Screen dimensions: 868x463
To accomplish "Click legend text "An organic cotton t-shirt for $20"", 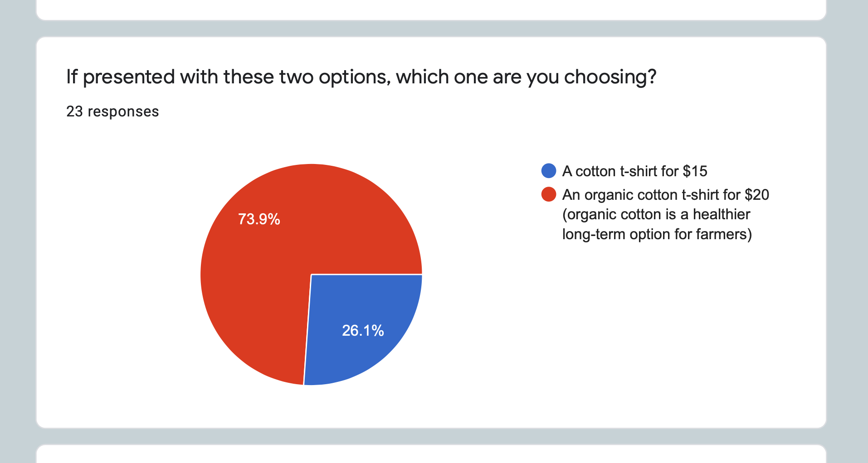I will pos(665,195).
